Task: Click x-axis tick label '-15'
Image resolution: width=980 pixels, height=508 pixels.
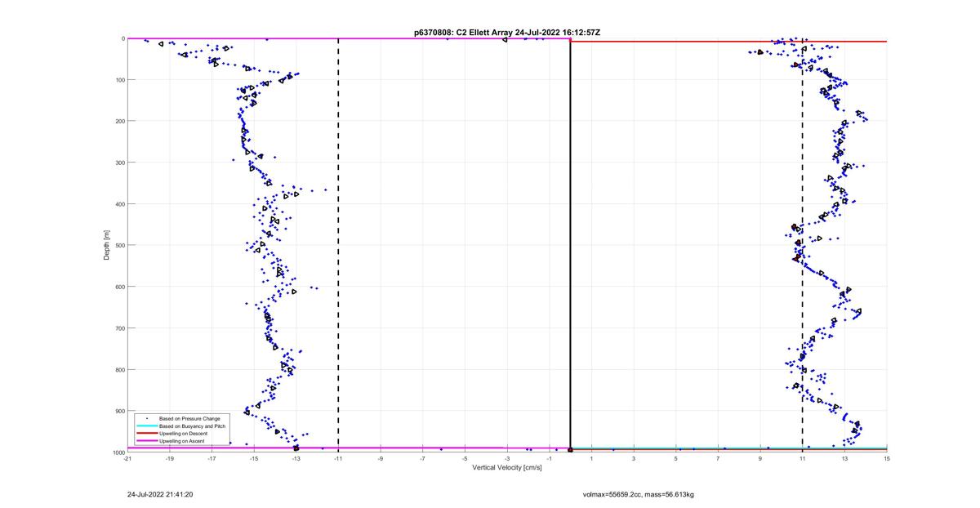Action: point(254,459)
